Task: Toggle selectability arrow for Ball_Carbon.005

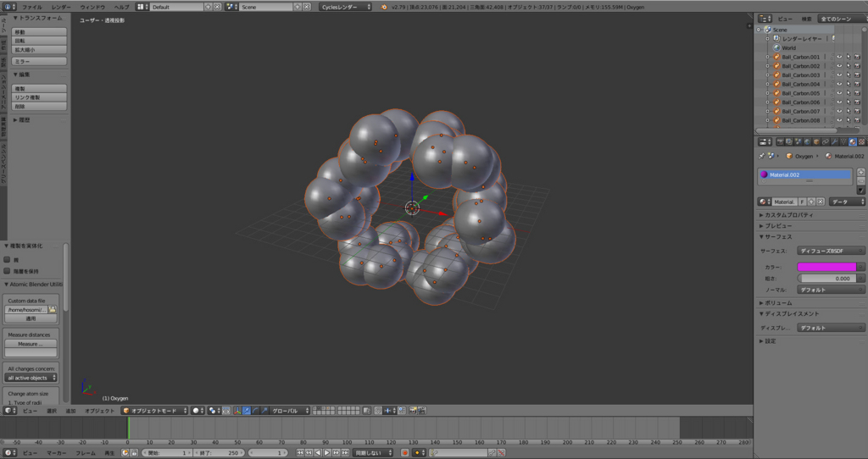Action: click(848, 93)
